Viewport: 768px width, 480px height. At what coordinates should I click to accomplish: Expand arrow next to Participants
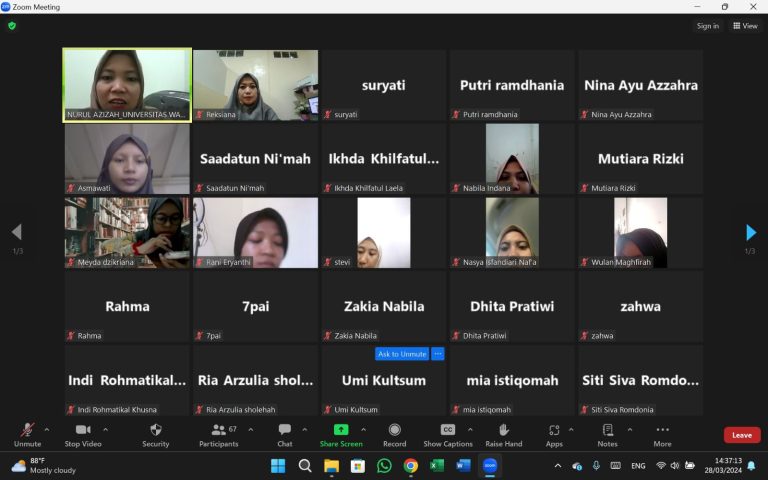251,430
